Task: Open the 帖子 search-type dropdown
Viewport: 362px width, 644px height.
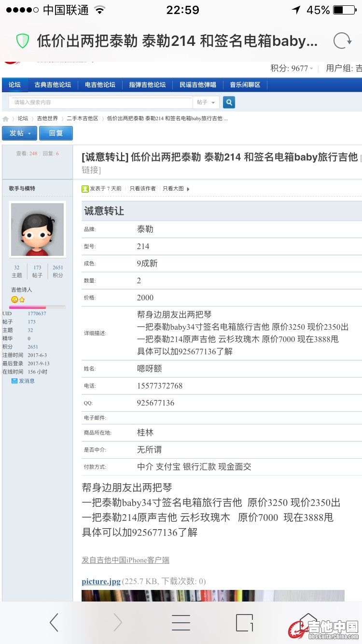Action: point(206,102)
